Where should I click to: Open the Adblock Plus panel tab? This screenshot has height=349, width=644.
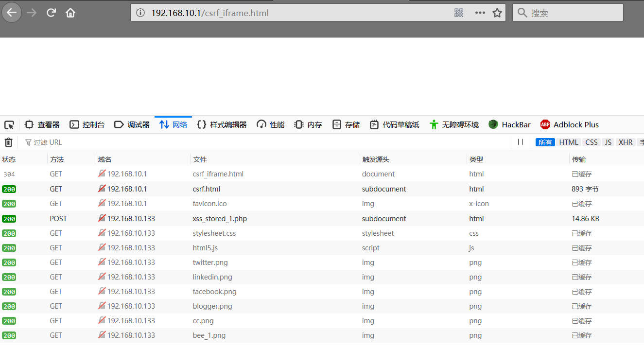[x=570, y=125]
